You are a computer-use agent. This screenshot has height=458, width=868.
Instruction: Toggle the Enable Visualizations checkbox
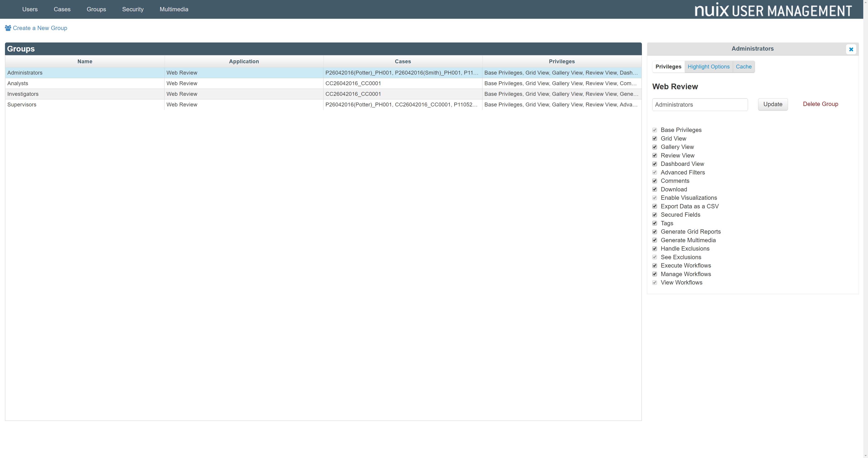tap(654, 198)
